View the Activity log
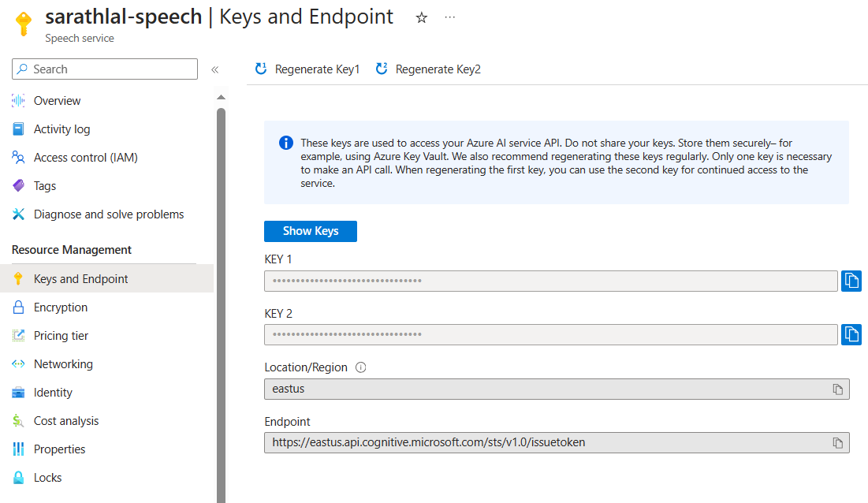The height and width of the screenshot is (503, 868). point(62,129)
